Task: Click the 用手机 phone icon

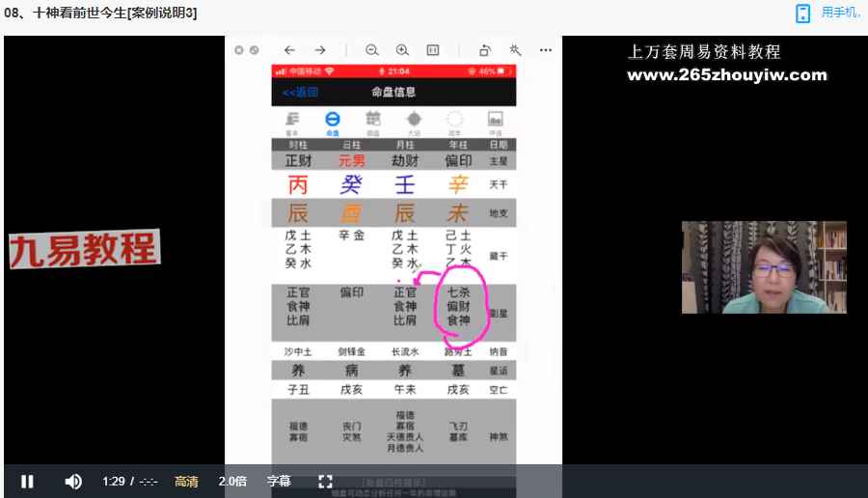Action: pos(802,13)
